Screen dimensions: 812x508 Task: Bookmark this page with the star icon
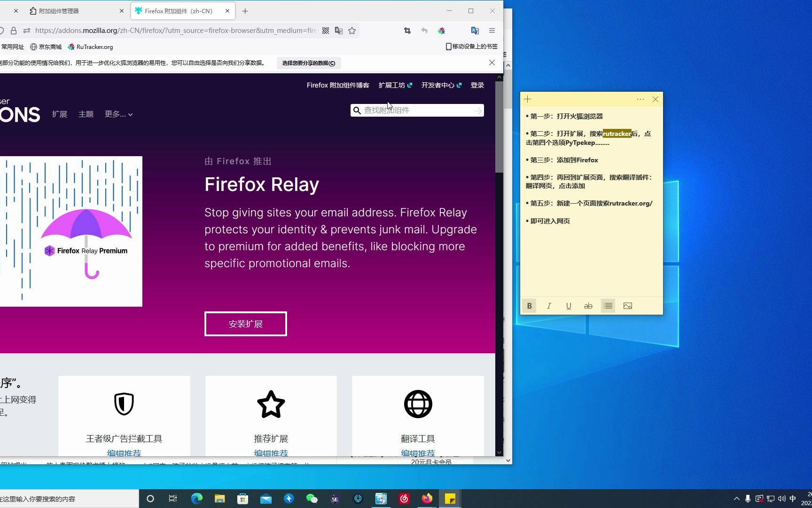pyautogui.click(x=352, y=31)
